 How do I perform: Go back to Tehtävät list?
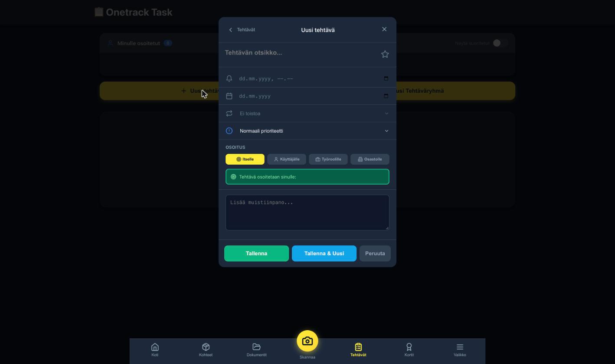242,29
